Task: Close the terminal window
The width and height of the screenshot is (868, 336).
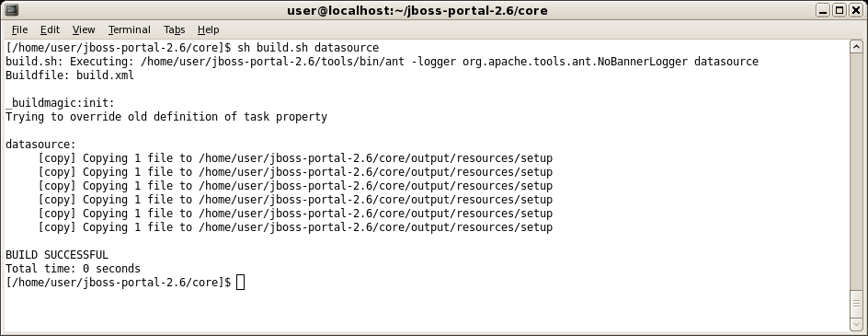Action: click(x=855, y=10)
